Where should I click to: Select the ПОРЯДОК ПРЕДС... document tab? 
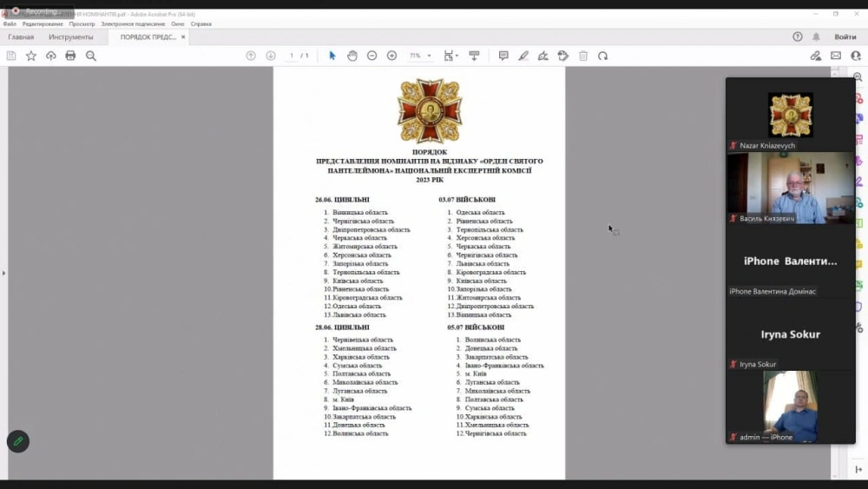tap(148, 37)
